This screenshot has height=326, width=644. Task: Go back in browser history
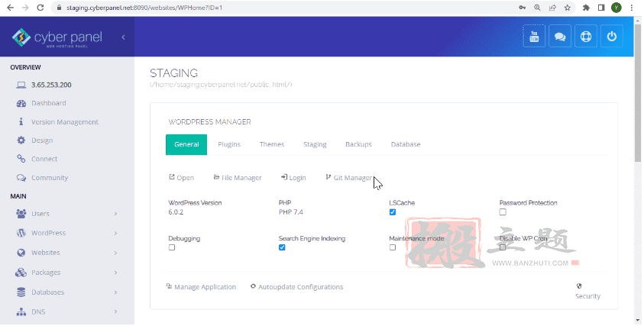[x=10, y=8]
